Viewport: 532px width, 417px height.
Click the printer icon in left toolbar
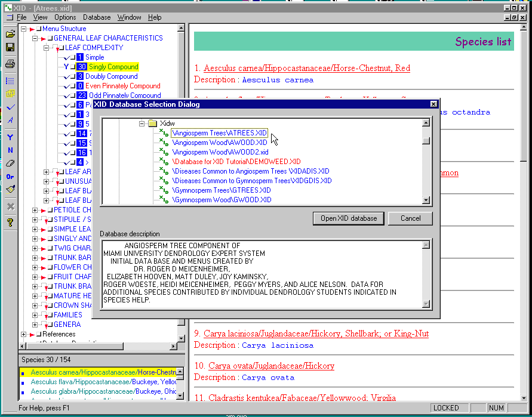click(10, 63)
